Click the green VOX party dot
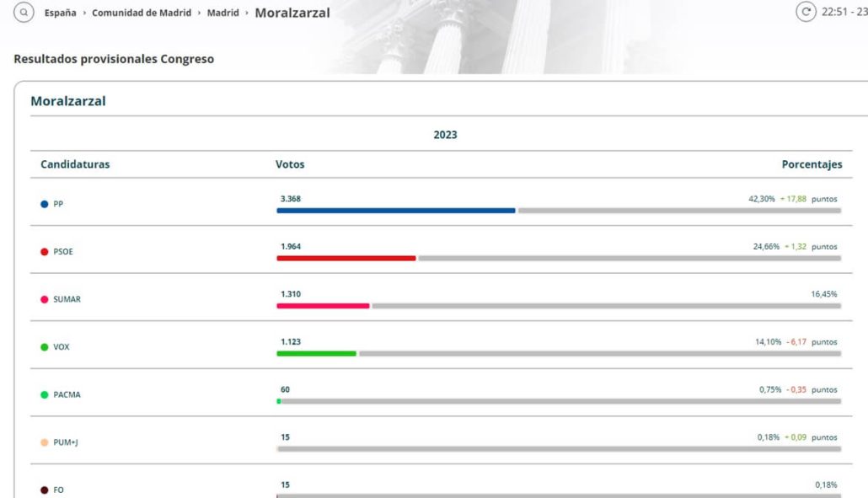This screenshot has height=498, width=868. [x=45, y=347]
